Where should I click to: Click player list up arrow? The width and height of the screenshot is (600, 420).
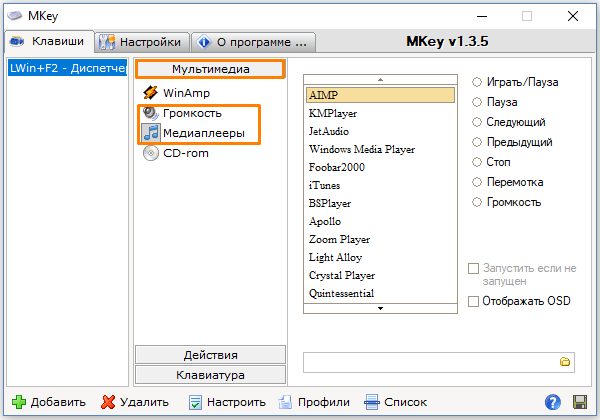(x=380, y=80)
